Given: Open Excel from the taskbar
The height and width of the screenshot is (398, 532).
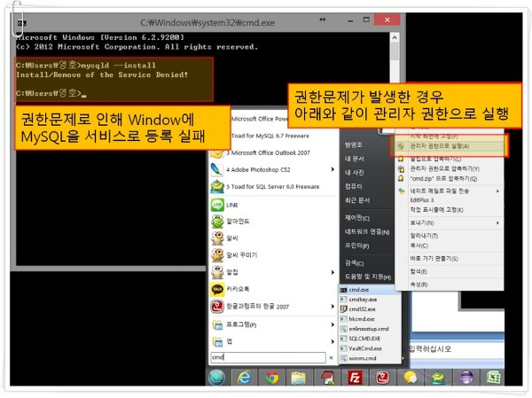Looking at the screenshot, I should 494,378.
